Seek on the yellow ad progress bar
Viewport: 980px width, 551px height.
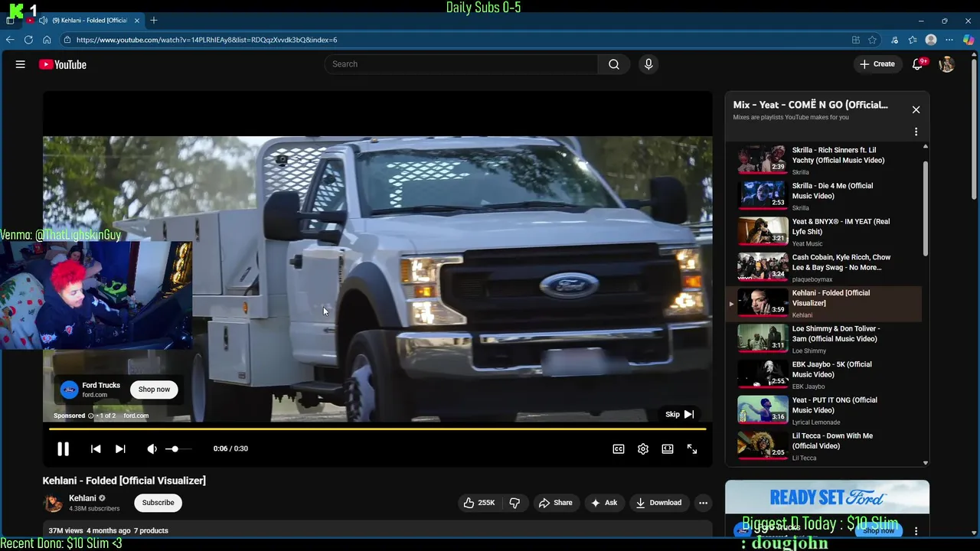[377, 429]
